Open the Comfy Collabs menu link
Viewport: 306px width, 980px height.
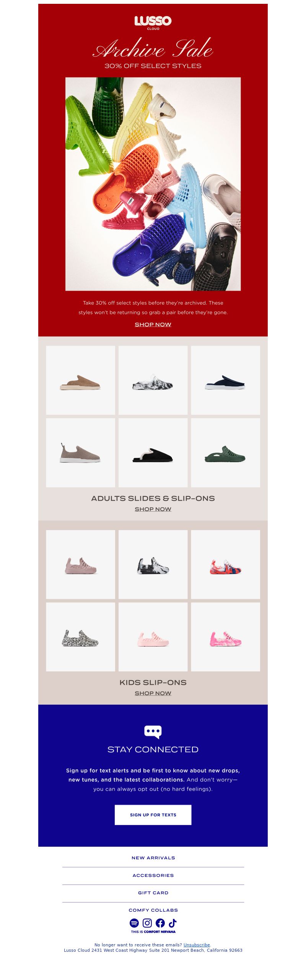(153, 910)
